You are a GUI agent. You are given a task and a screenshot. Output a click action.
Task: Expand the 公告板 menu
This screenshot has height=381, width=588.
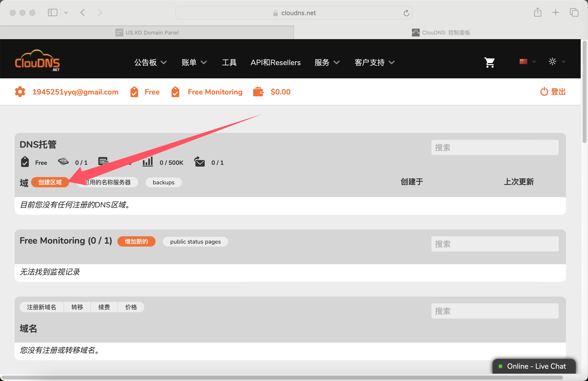150,62
